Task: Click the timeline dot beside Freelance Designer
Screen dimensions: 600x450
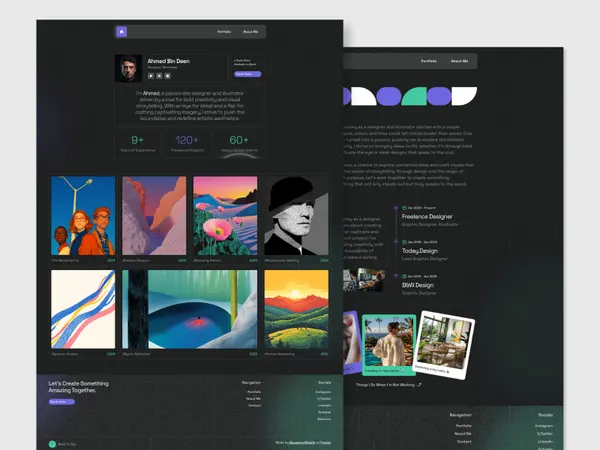Action: [396, 208]
